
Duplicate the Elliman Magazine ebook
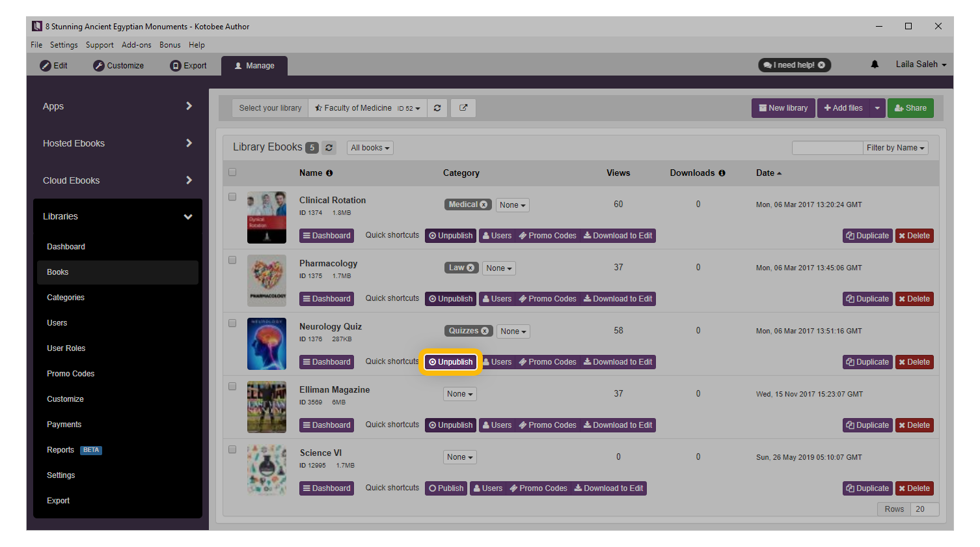pyautogui.click(x=867, y=425)
